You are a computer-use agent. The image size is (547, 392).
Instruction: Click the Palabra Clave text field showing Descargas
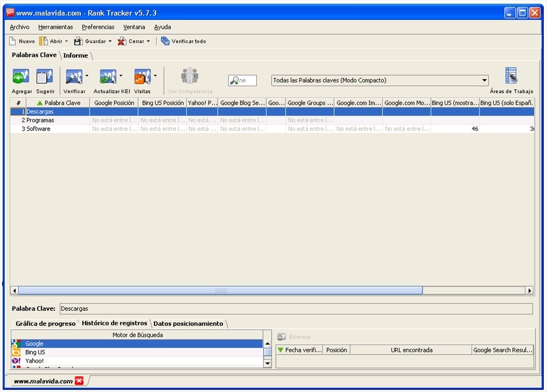(296, 309)
